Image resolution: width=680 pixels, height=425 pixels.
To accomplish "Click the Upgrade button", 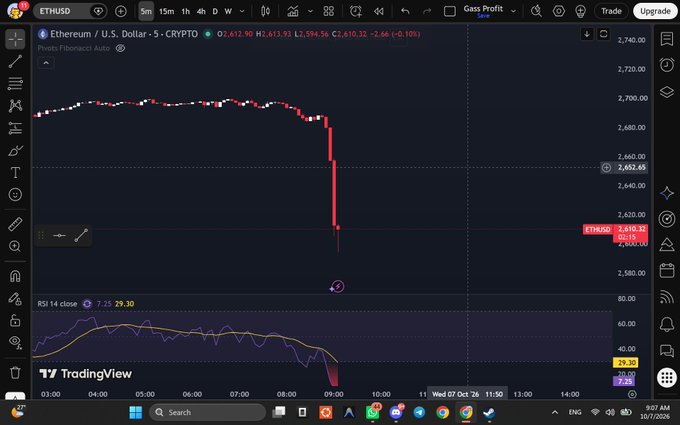I will 655,11.
